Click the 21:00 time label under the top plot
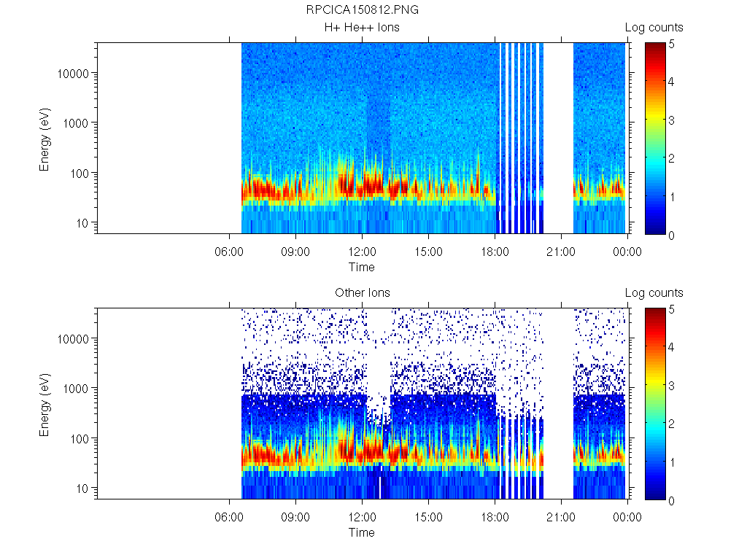 pos(561,252)
